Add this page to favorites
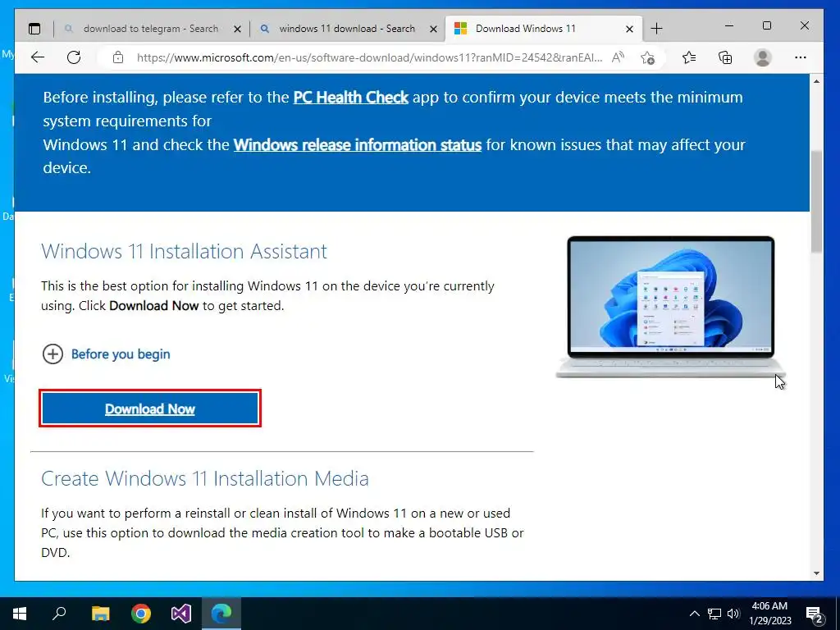This screenshot has height=630, width=840. (x=648, y=57)
